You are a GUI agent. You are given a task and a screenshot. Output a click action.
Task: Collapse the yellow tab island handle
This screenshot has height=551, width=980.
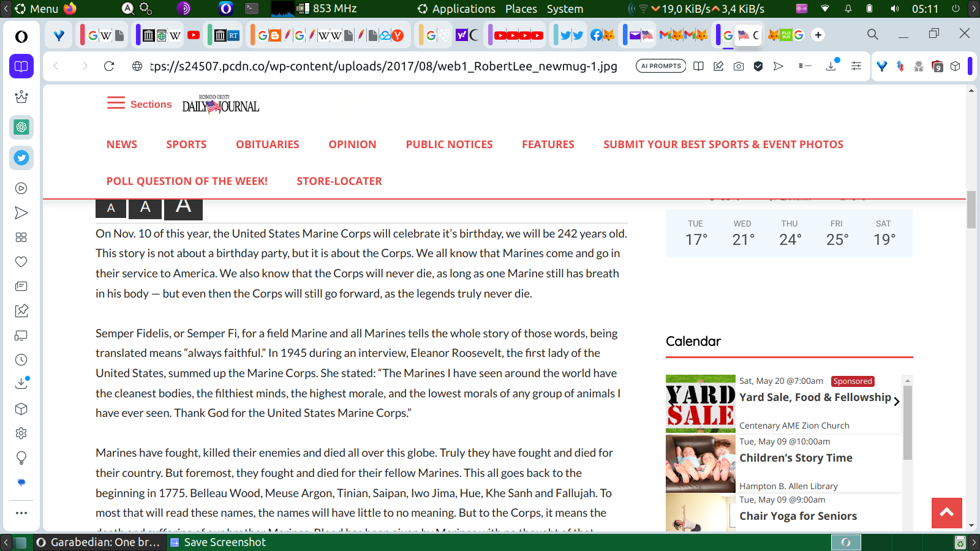tap(421, 35)
